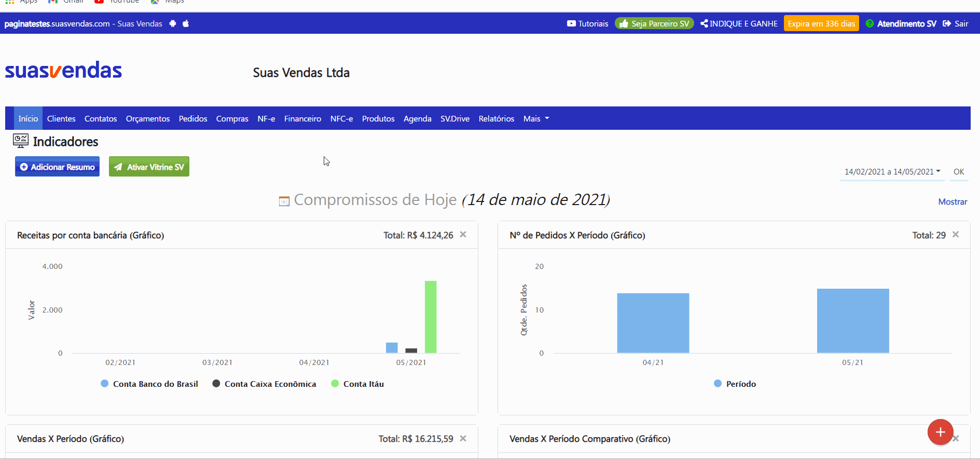The width and height of the screenshot is (980, 459).
Task: Click the blue Banco do Brasil bar for 05/2021
Action: pyautogui.click(x=392, y=348)
